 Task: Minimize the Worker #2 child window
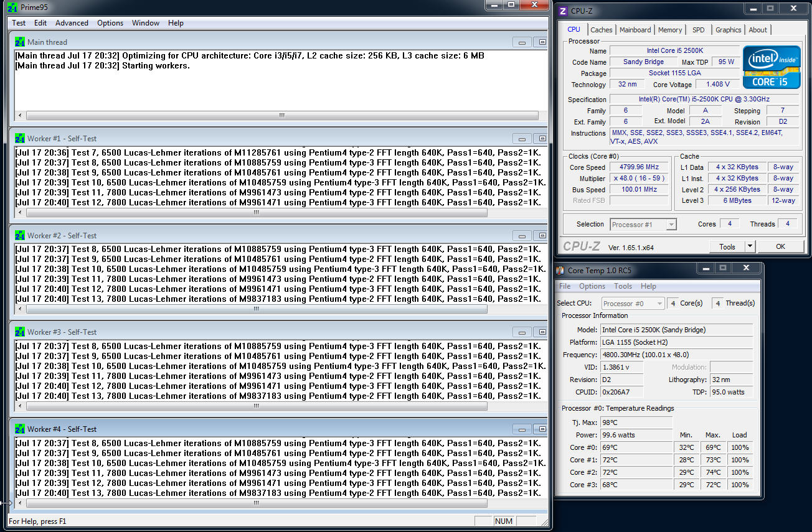click(522, 236)
